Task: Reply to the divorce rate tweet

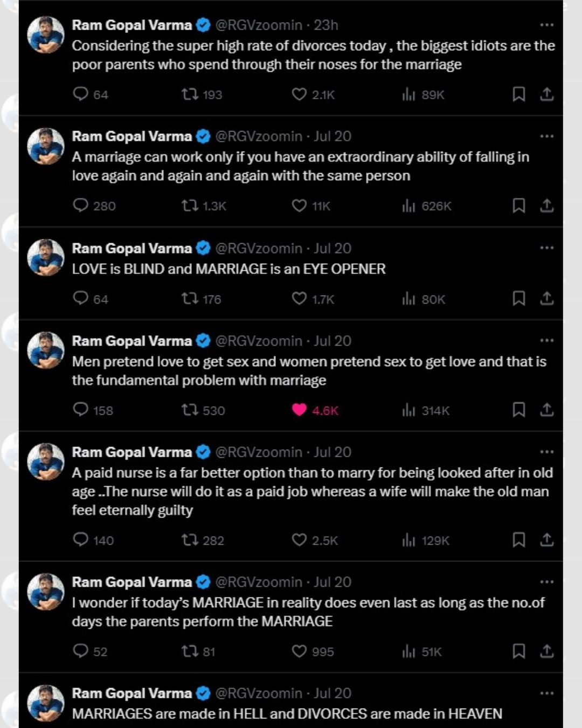Action: [80, 94]
